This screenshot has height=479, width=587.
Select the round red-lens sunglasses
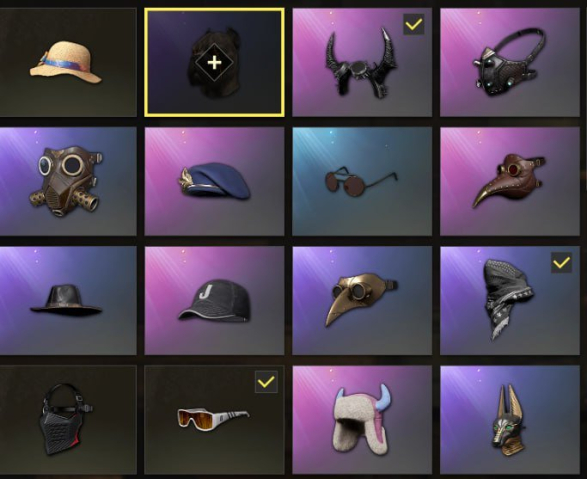coord(362,181)
